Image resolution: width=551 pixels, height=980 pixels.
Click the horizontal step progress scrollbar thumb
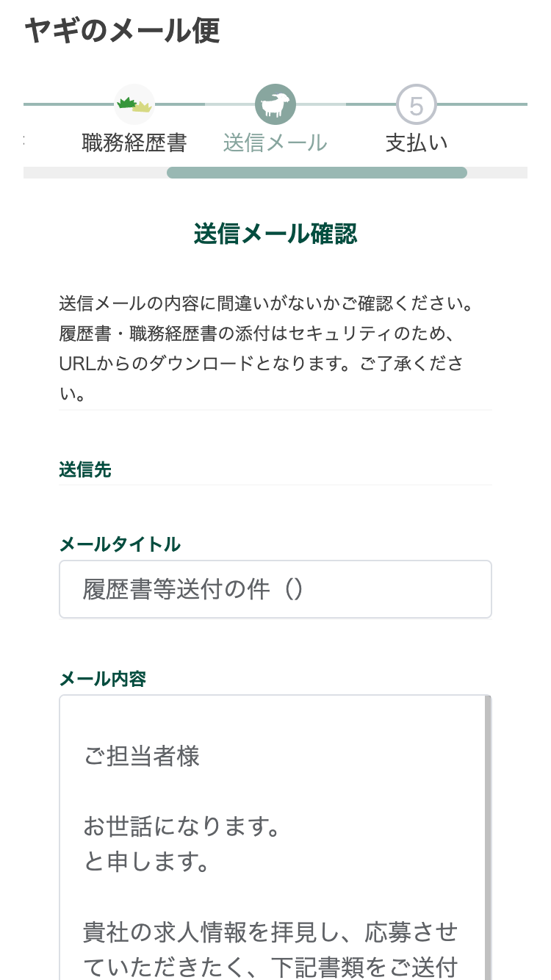pos(317,173)
